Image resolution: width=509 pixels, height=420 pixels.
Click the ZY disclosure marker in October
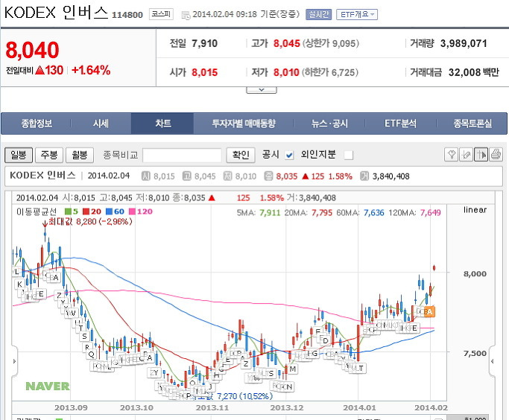point(154,372)
